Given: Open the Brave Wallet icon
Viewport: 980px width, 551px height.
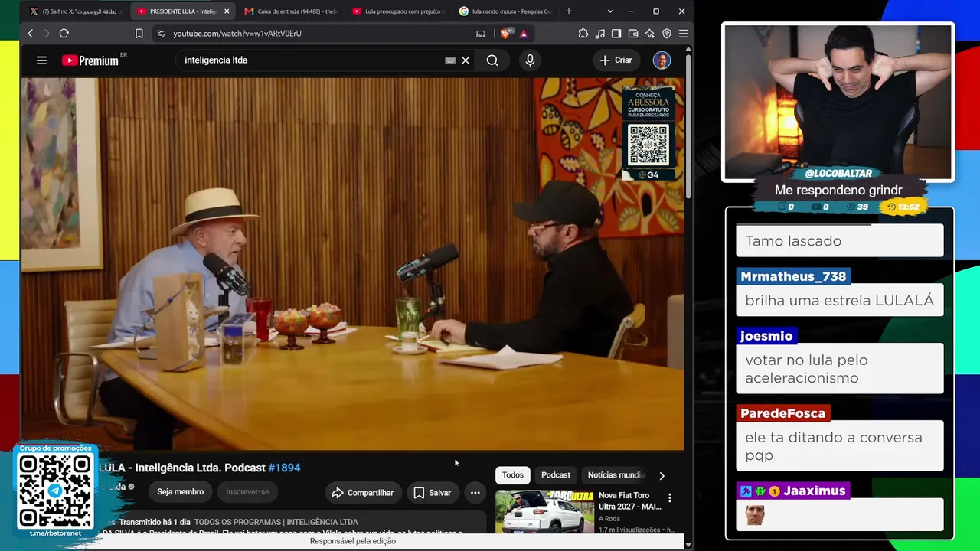Looking at the screenshot, I should (633, 34).
